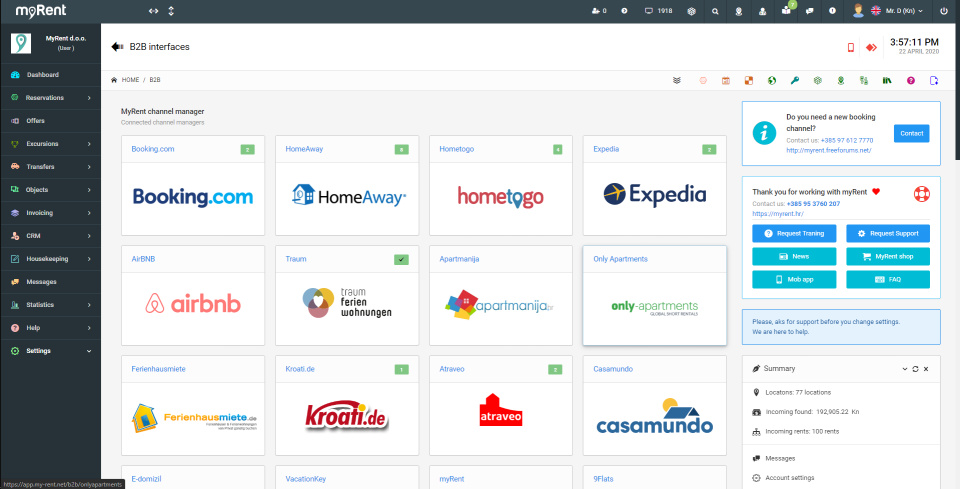Click the orange checkerboard icon in toolbar
Screen dimensions: 960x489
click(749, 80)
